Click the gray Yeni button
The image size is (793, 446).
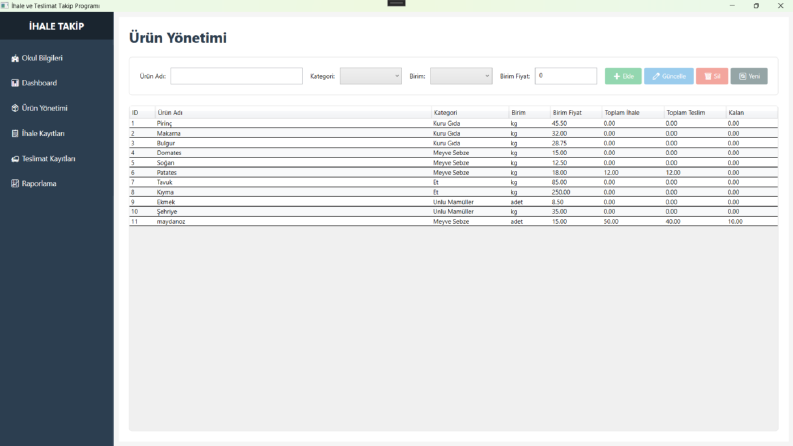749,76
